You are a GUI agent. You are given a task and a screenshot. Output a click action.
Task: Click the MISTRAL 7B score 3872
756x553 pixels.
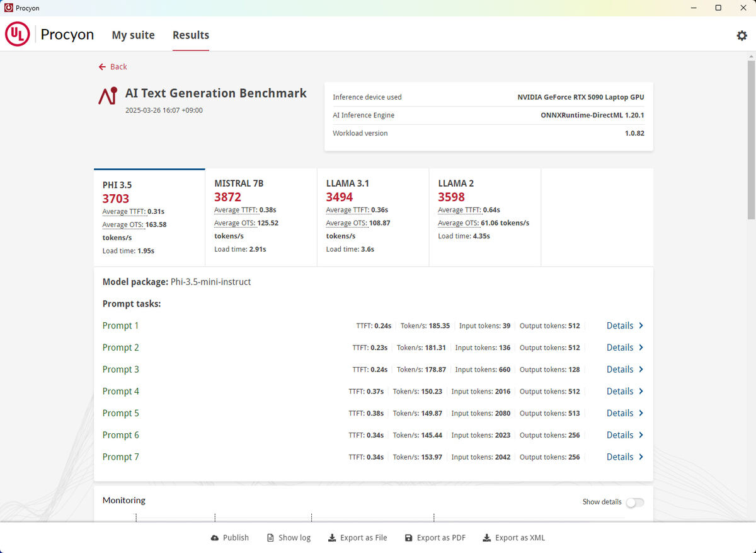point(228,197)
